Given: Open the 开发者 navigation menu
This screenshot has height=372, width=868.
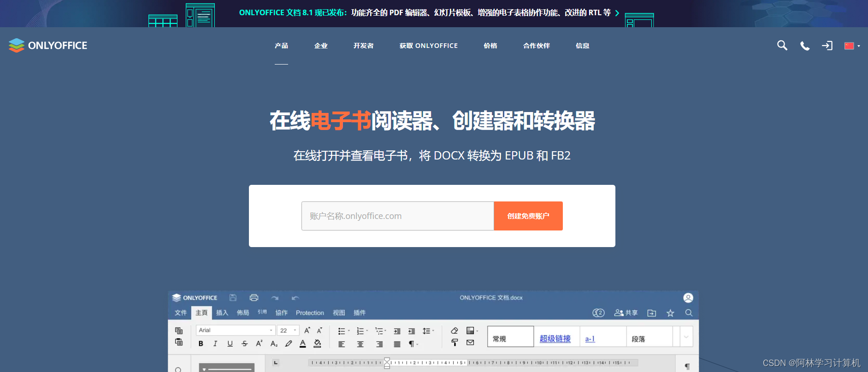Looking at the screenshot, I should pyautogui.click(x=363, y=46).
